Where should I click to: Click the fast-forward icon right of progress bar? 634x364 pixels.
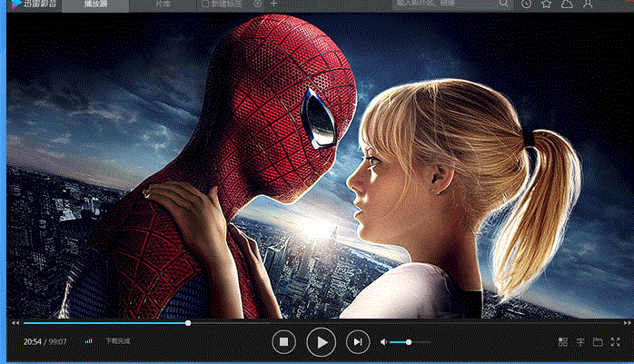coord(627,322)
